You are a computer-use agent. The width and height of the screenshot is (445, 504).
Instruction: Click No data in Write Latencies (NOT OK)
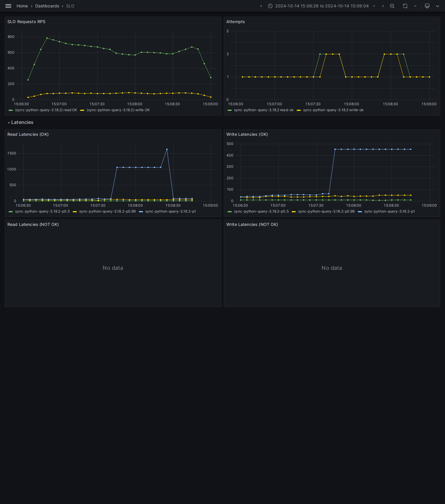pos(332,268)
